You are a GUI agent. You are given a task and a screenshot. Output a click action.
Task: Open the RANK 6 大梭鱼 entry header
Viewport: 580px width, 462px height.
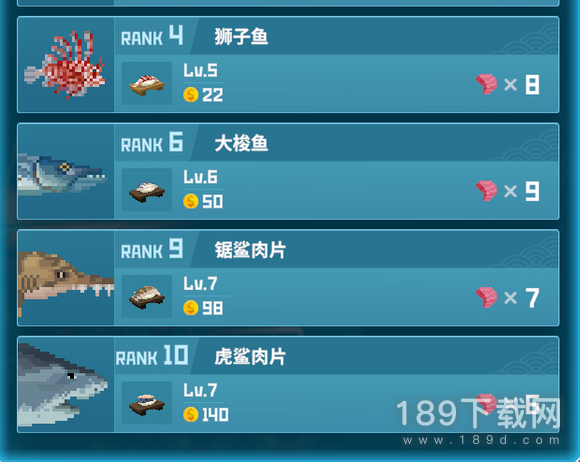336,143
